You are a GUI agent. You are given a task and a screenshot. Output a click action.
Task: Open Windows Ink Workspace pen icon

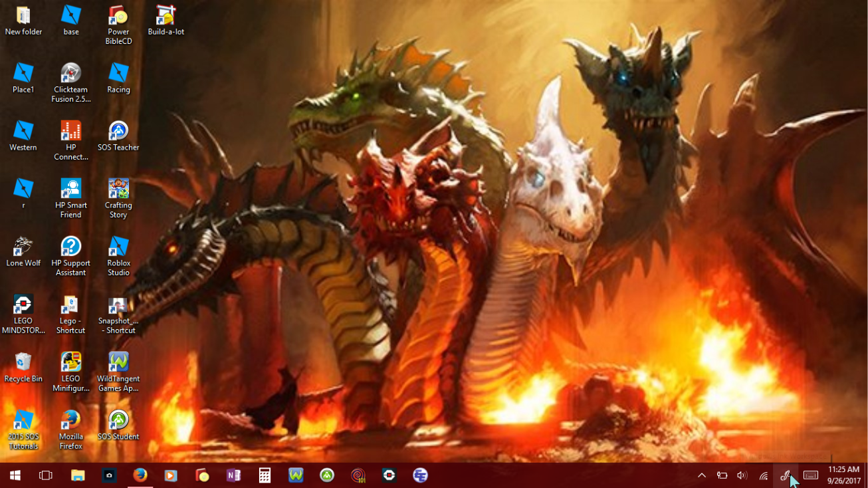coord(785,475)
